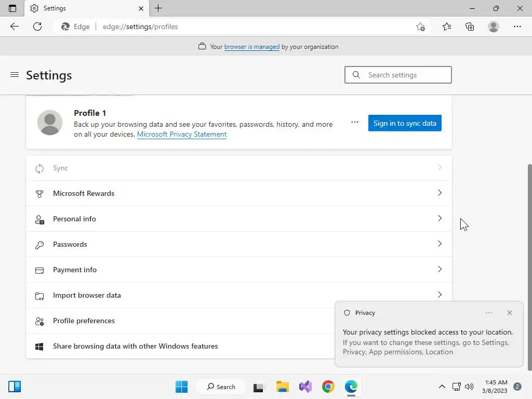This screenshot has width=532, height=399.
Task: Open Task View on taskbar
Action: click(259, 387)
